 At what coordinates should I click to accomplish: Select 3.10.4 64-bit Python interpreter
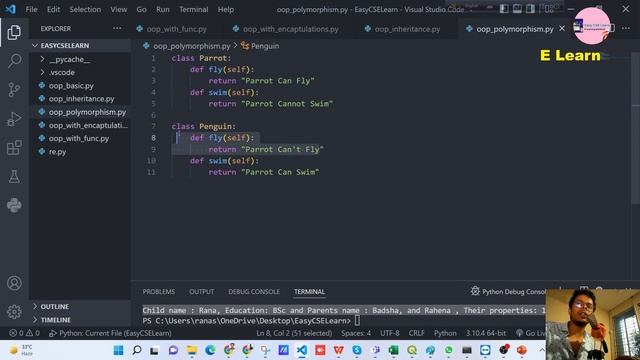[486, 333]
